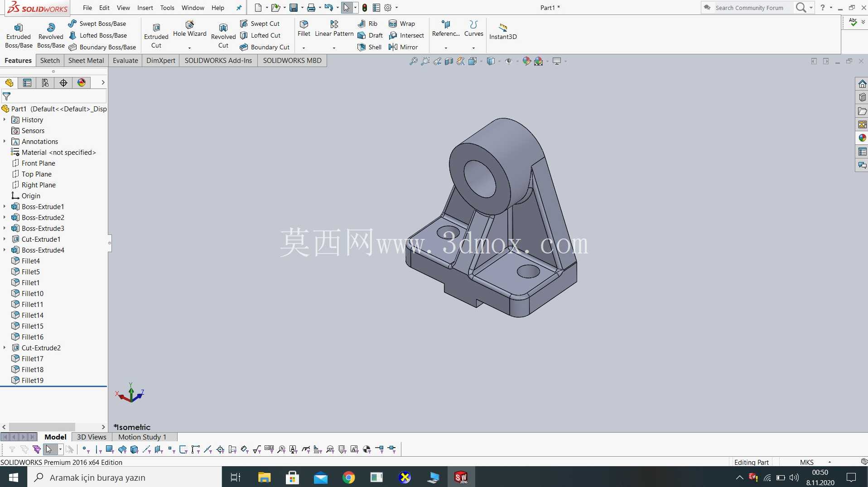Open the File menu
The height and width of the screenshot is (487, 868).
(87, 8)
